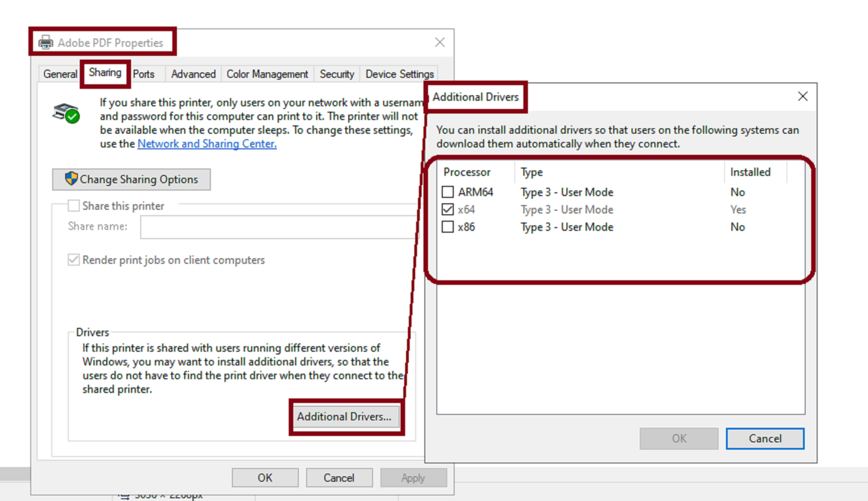
Task: Apply the printer property changes
Action: click(x=413, y=477)
